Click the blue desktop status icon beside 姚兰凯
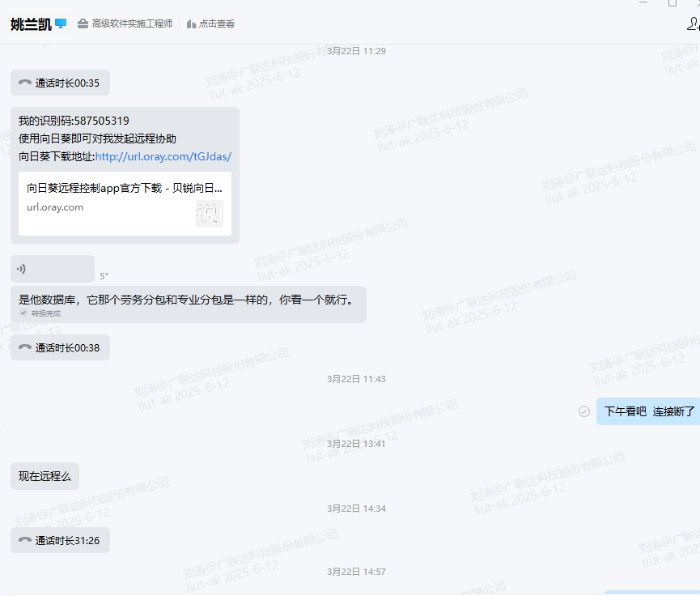 (61, 23)
